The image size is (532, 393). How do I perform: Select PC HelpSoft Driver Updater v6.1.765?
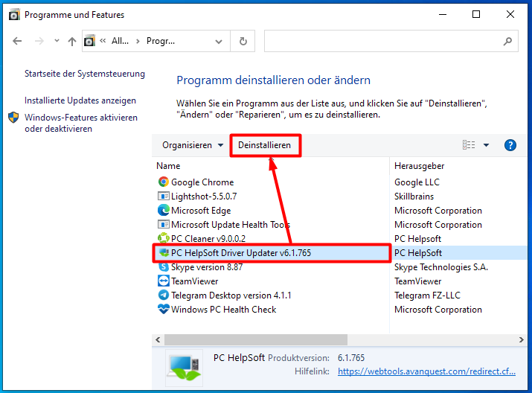(241, 253)
